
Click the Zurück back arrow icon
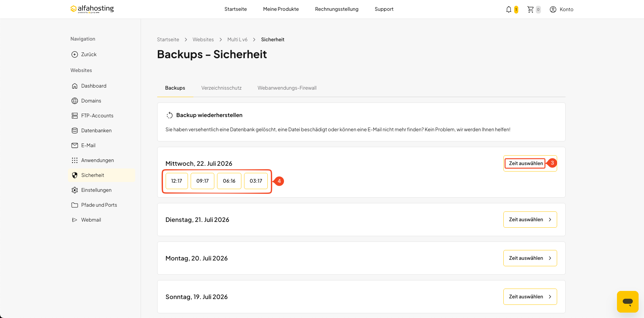click(x=75, y=54)
